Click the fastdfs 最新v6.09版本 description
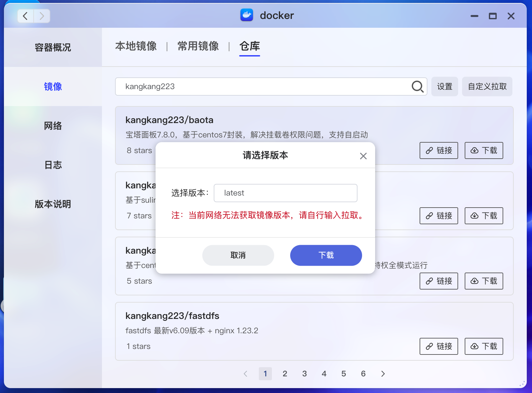 click(192, 331)
